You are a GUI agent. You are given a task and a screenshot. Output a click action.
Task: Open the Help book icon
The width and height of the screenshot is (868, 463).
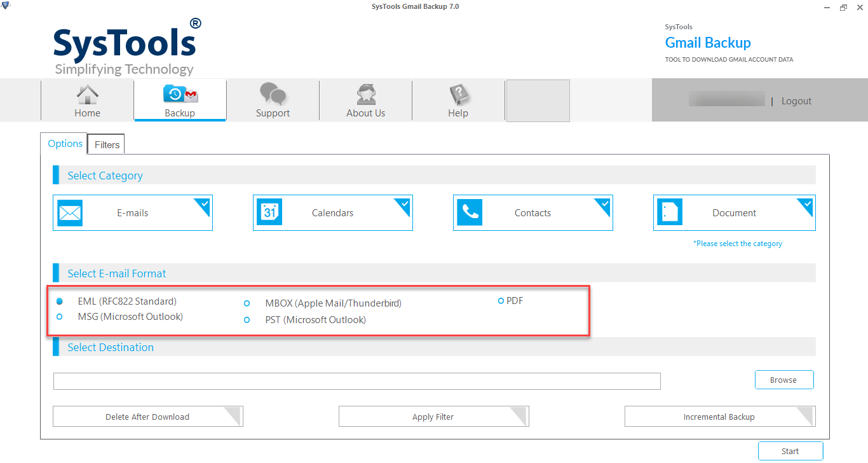[x=458, y=95]
